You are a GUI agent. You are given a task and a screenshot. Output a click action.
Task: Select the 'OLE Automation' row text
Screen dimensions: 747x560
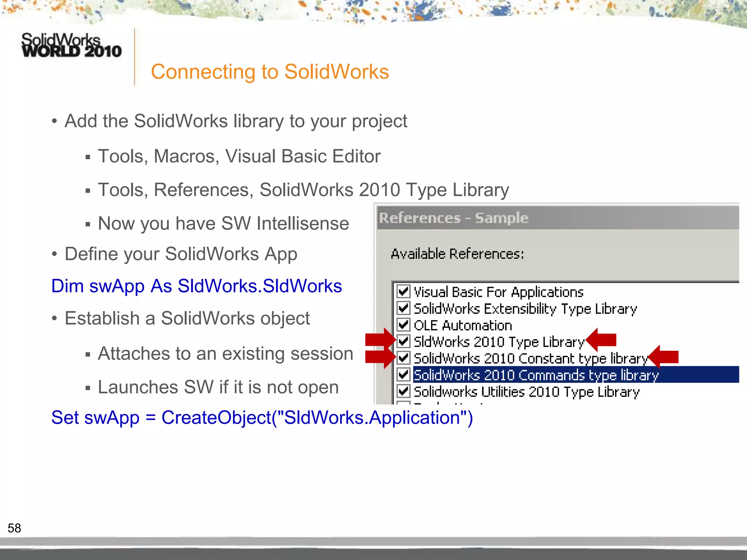point(463,325)
